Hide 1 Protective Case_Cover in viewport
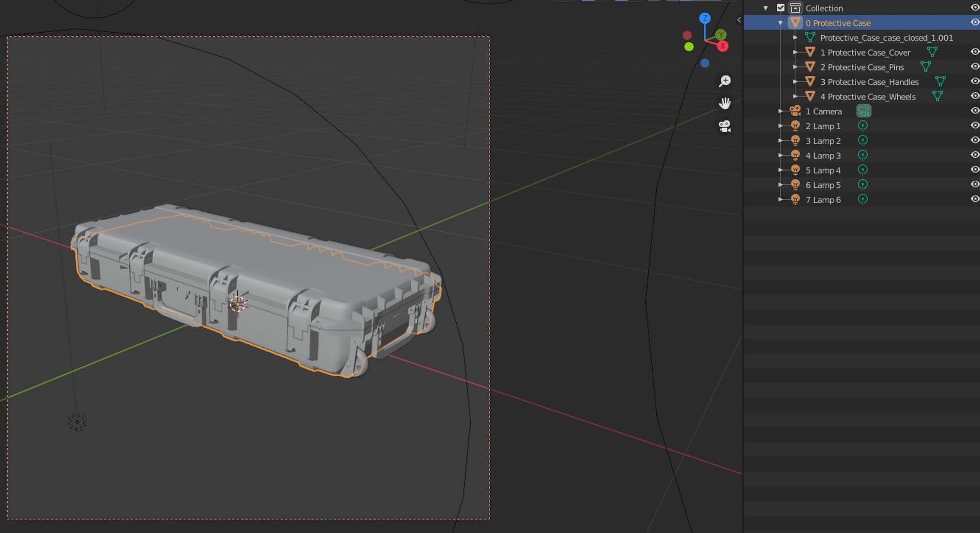 tap(974, 52)
